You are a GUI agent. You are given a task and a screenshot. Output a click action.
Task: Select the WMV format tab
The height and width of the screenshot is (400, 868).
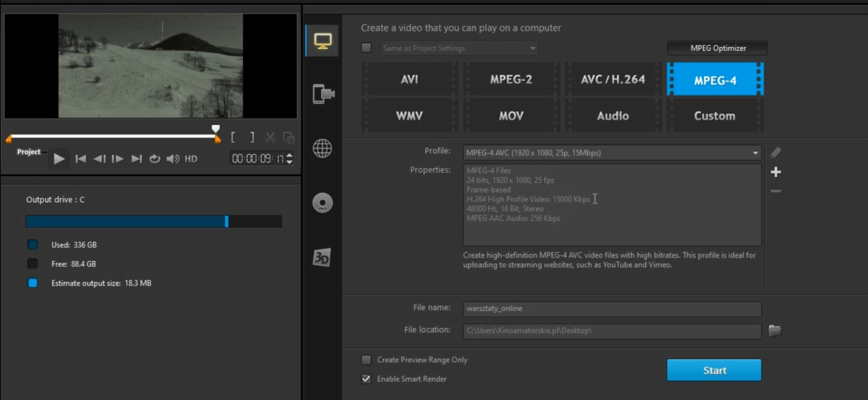410,116
